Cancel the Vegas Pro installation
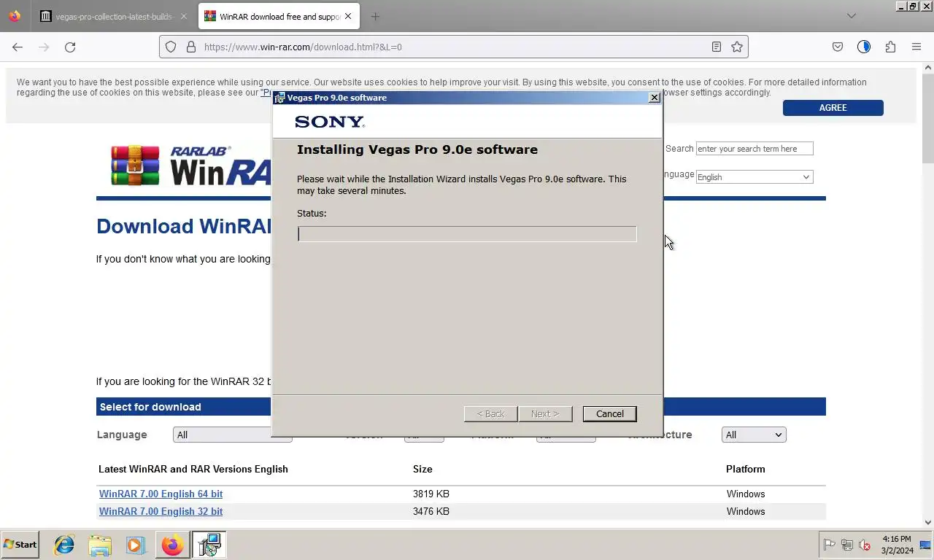This screenshot has height=560, width=934. pyautogui.click(x=609, y=413)
